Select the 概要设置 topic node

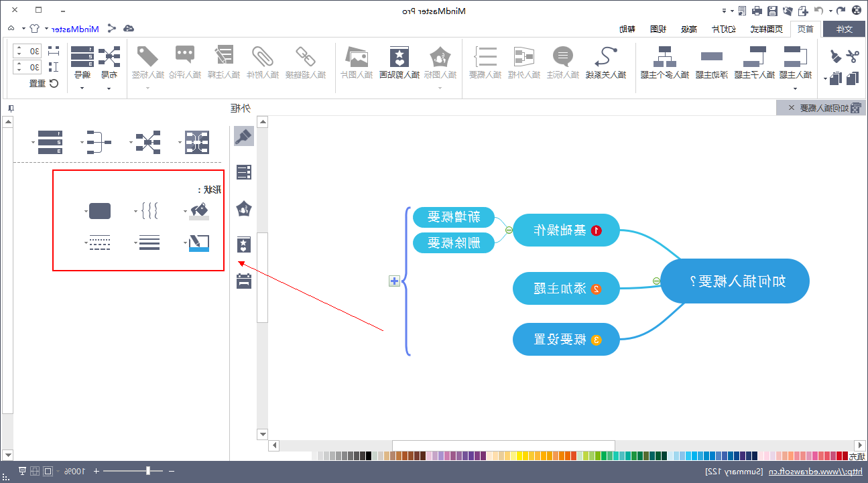point(566,340)
